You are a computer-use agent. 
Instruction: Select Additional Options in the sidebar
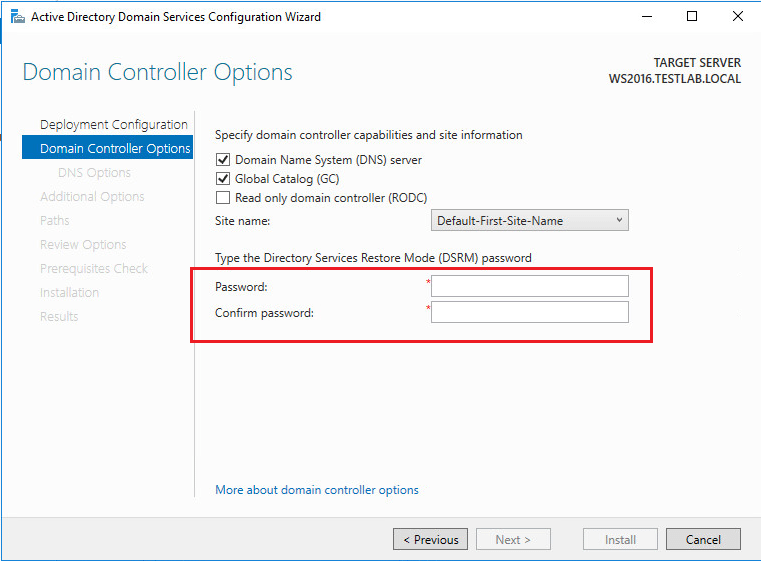(x=92, y=197)
